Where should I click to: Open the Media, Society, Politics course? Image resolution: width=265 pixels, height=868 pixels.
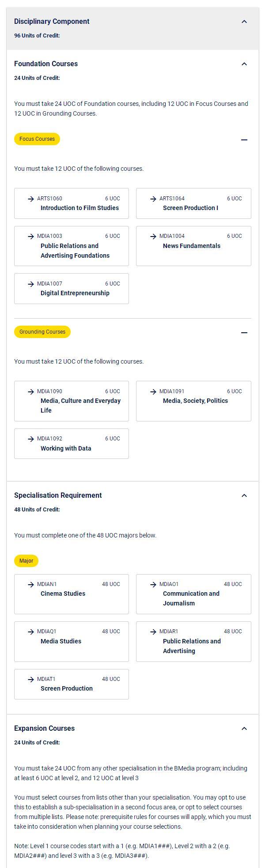pos(193,401)
